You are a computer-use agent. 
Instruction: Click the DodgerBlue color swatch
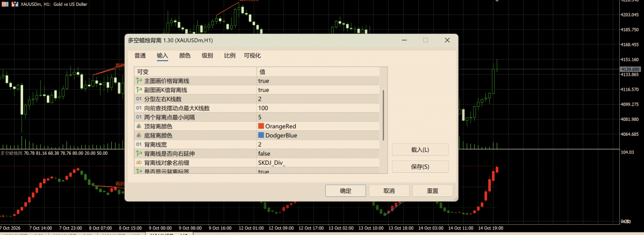coord(261,135)
